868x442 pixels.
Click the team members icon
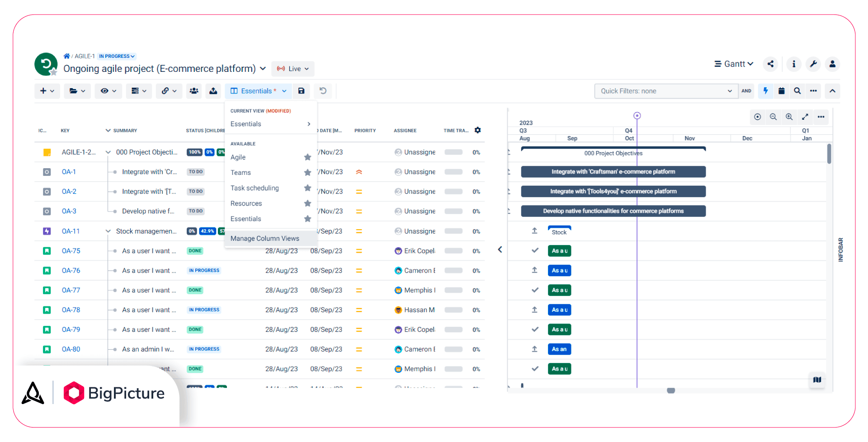[x=194, y=91]
